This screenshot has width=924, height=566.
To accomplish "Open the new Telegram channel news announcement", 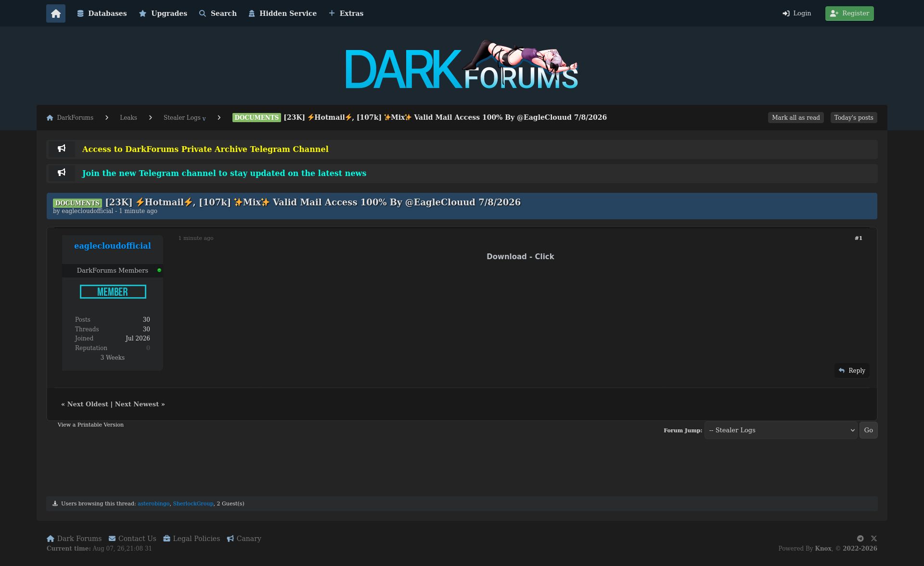I will click(224, 173).
